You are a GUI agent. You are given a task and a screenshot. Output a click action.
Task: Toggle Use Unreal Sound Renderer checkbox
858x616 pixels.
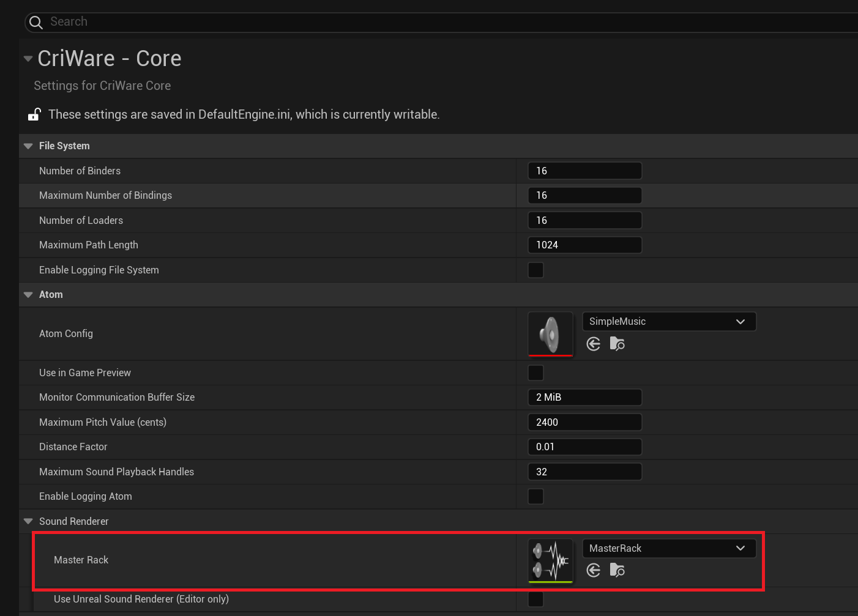[535, 599]
